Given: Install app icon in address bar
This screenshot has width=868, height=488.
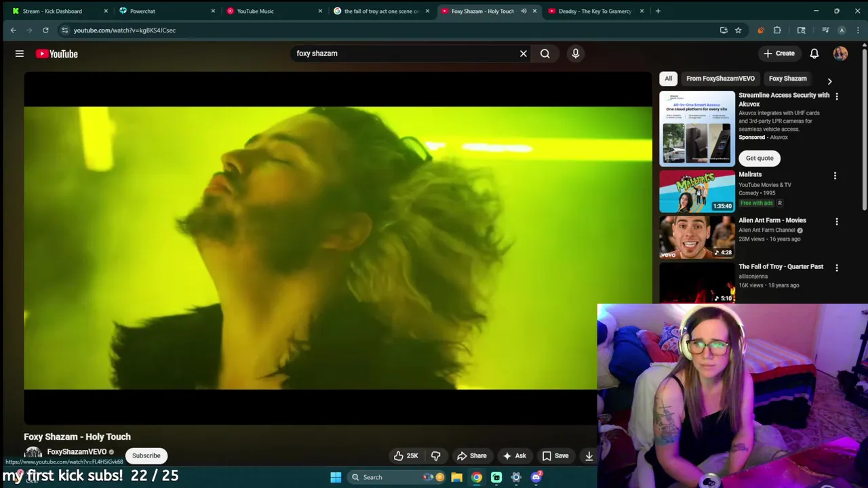Looking at the screenshot, I should click(724, 30).
